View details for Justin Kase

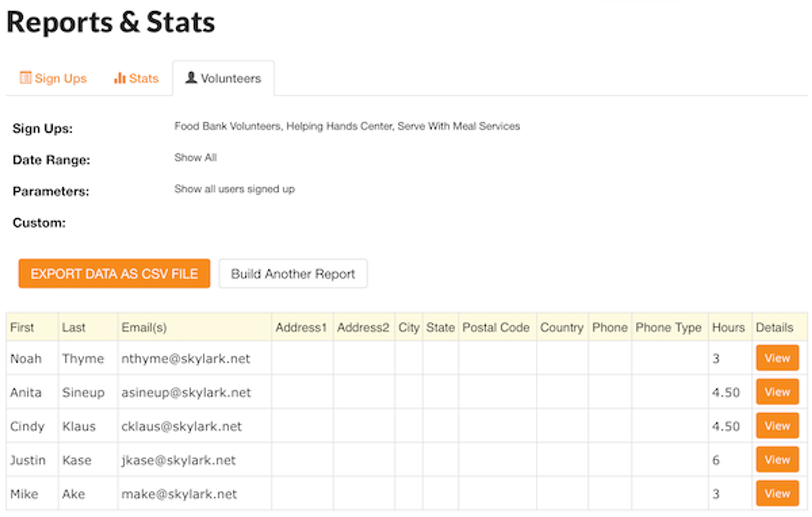click(777, 460)
